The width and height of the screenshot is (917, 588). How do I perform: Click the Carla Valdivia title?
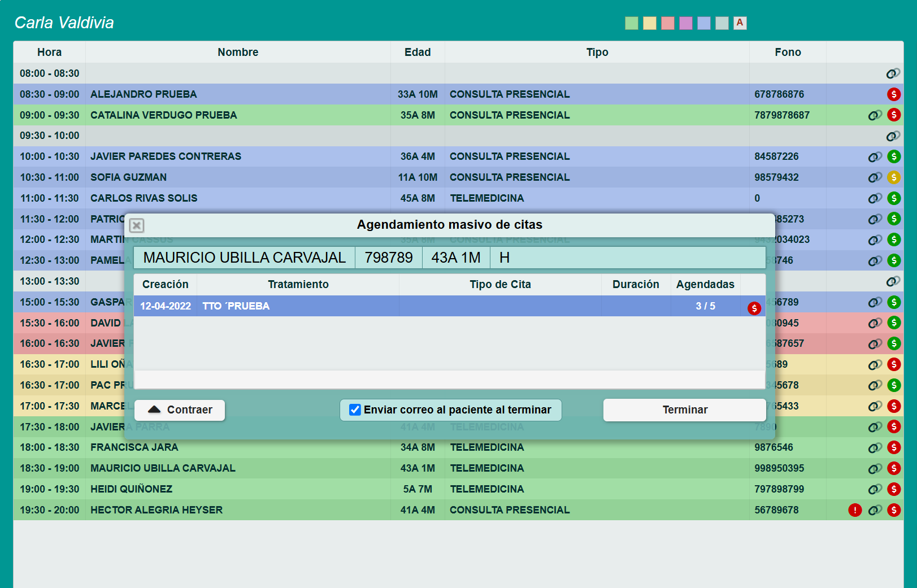[x=64, y=23]
